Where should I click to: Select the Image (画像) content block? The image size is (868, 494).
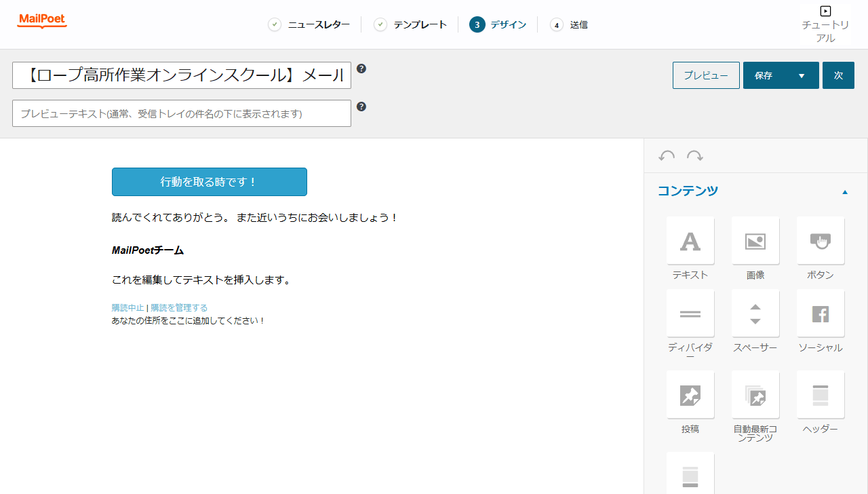755,241
